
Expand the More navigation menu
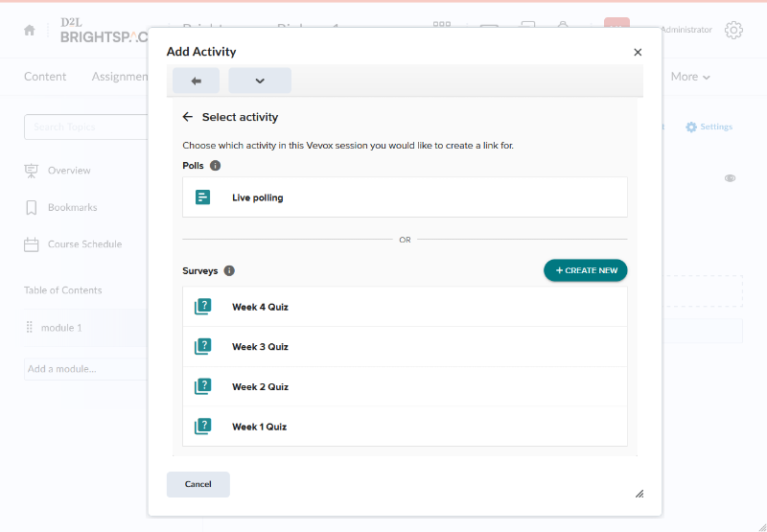point(690,77)
